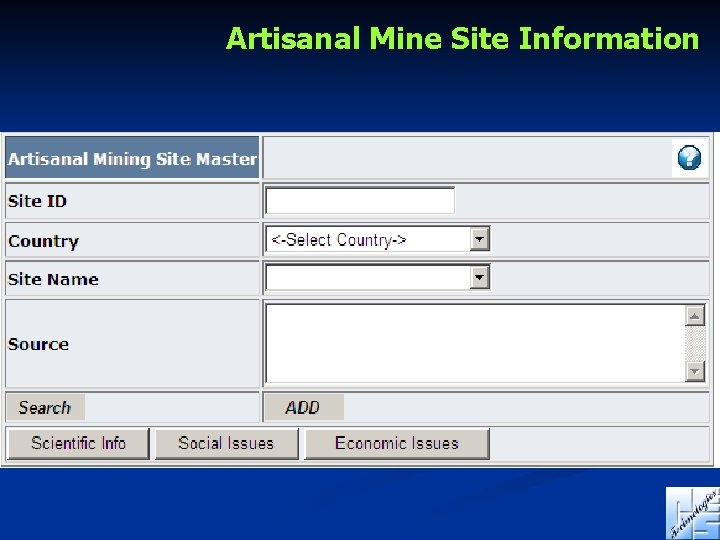Open the Select Country dropdown

pos(377,239)
